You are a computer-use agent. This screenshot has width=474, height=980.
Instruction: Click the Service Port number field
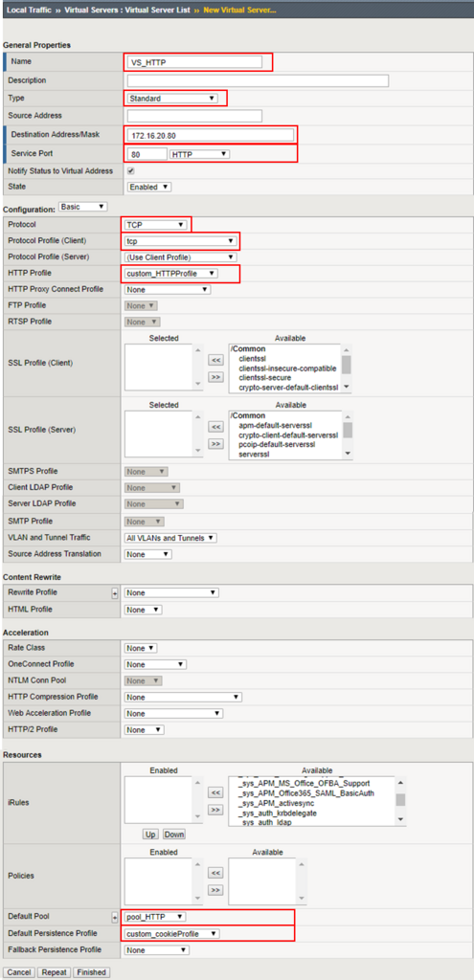(147, 154)
